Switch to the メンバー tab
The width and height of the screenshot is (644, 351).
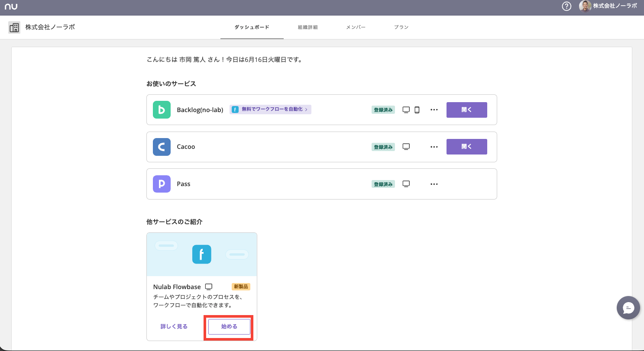356,27
